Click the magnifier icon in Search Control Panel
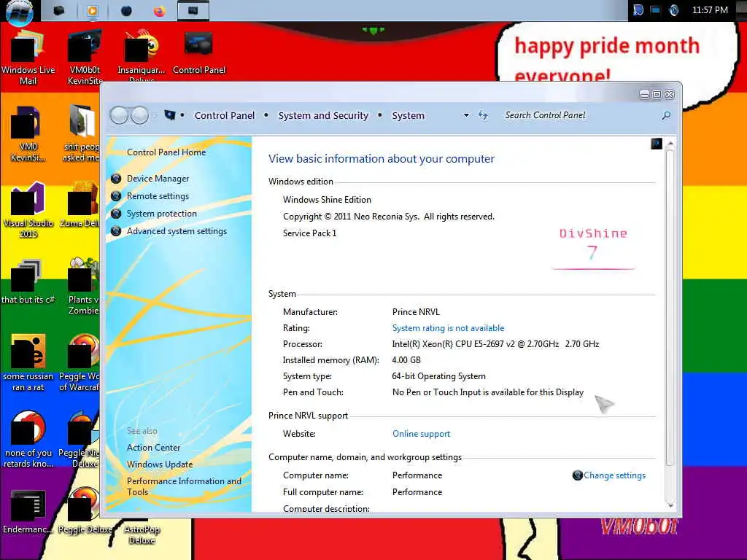The height and width of the screenshot is (560, 747). point(666,115)
